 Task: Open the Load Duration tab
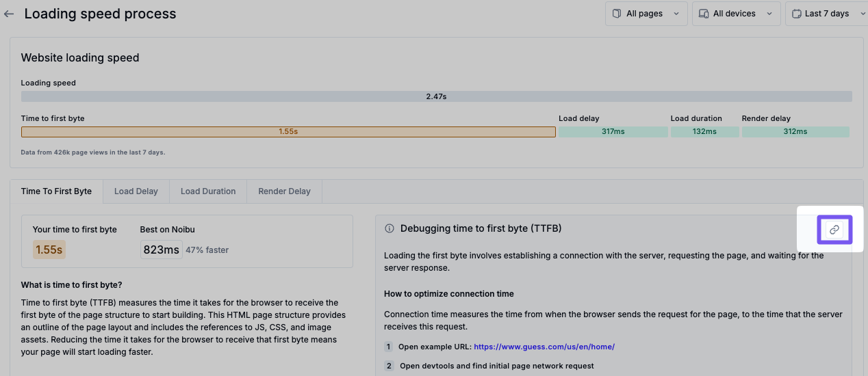click(x=208, y=191)
